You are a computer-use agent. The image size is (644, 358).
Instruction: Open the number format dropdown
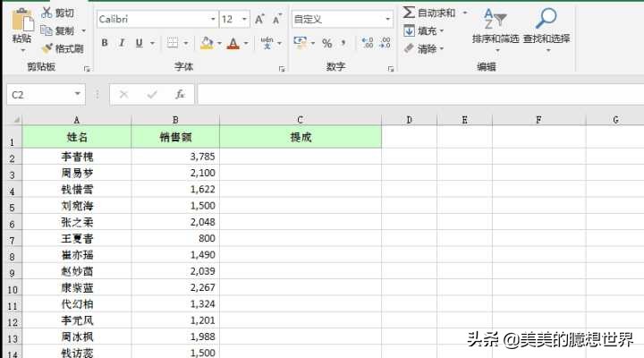point(387,19)
